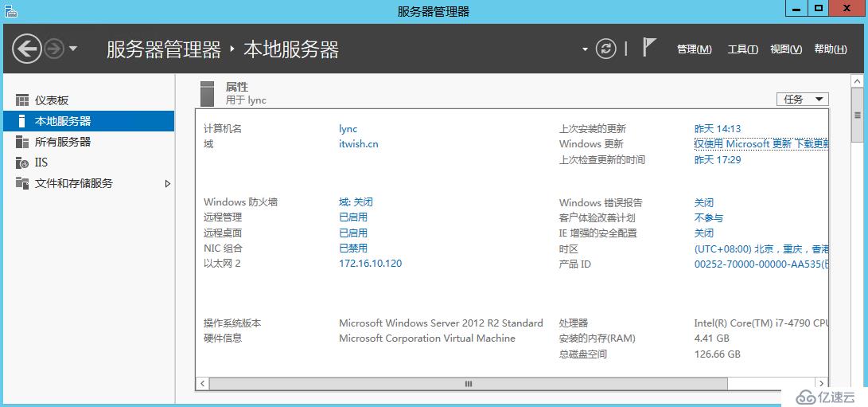Open the Ethernet address 172.16.10.120
868x407 pixels.
(370, 264)
